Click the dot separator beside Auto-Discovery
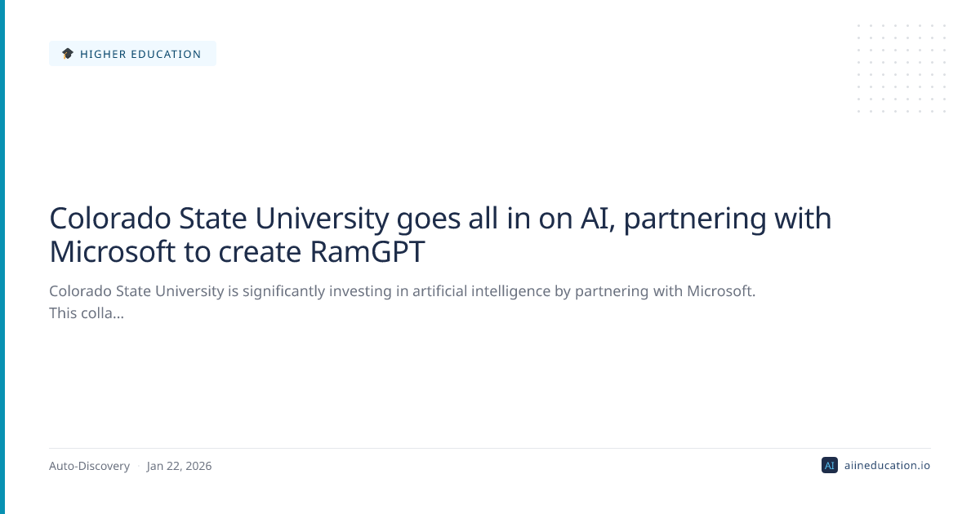The height and width of the screenshot is (514, 980). coord(138,466)
